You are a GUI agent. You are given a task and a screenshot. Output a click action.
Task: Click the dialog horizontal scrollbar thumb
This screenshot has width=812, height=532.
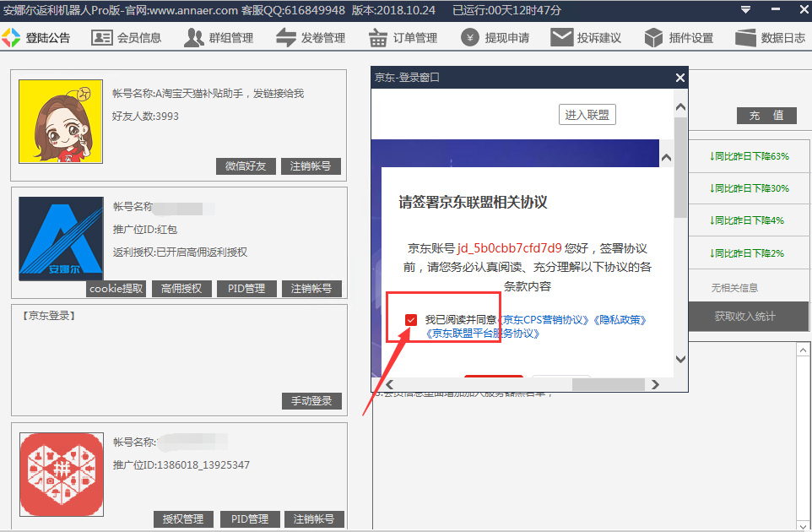(x=609, y=384)
